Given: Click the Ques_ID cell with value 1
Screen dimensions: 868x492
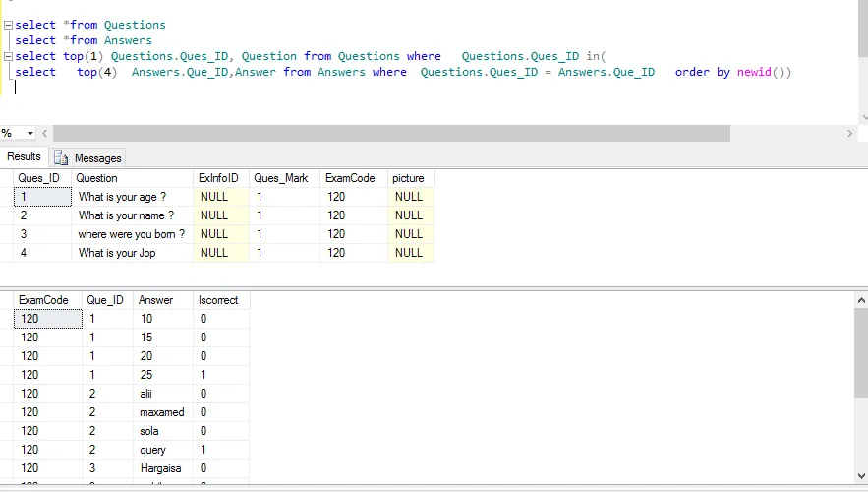Looking at the screenshot, I should click(x=42, y=197).
